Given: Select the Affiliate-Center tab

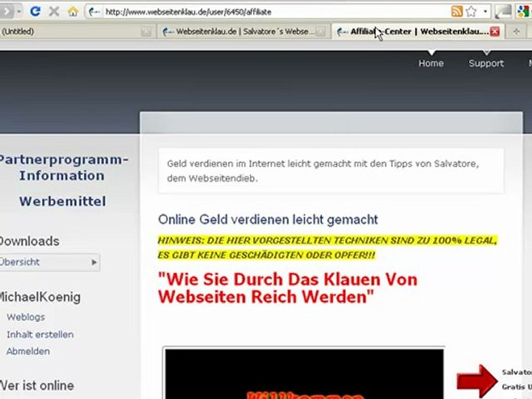Looking at the screenshot, I should (x=418, y=32).
